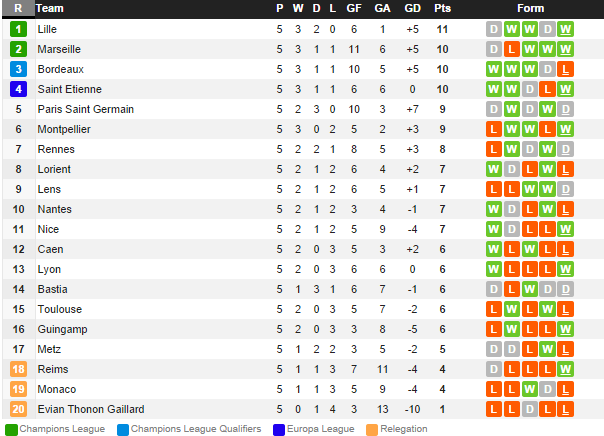Open the Paris Saint Germain team link
Image resolution: width=604 pixels, height=436 pixels.
pyautogui.click(x=85, y=109)
